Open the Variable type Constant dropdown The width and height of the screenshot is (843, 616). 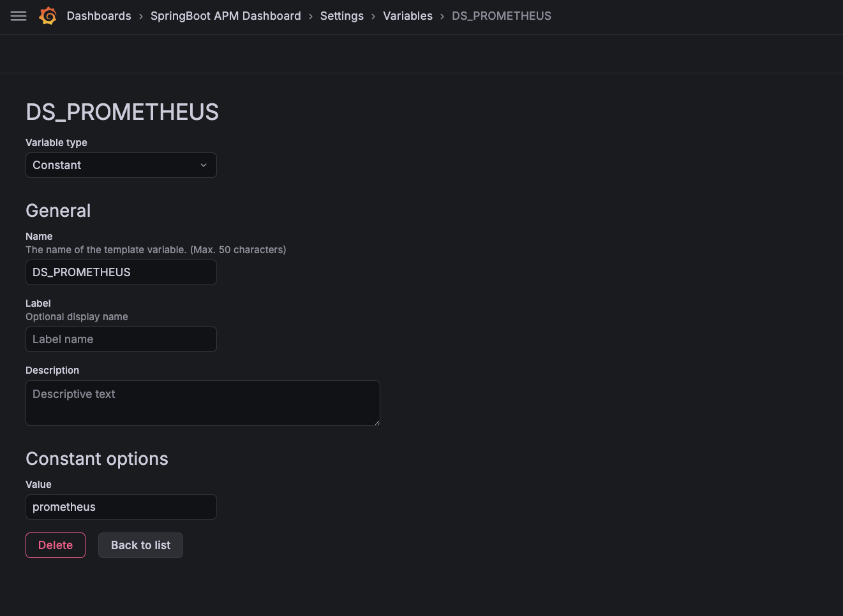coord(115,165)
